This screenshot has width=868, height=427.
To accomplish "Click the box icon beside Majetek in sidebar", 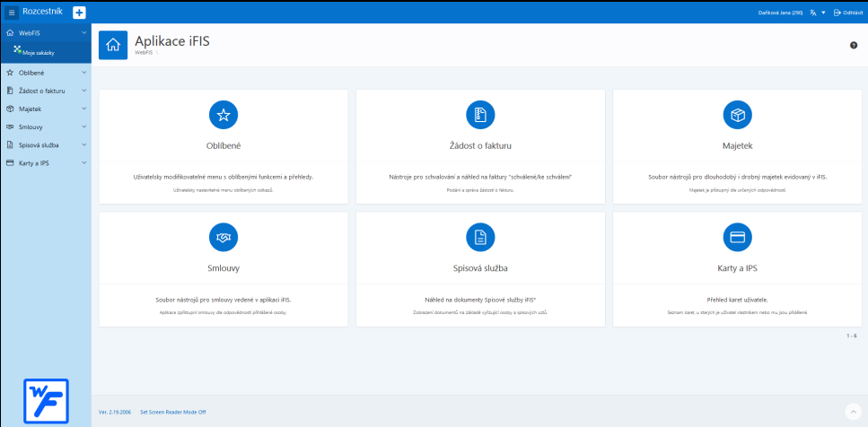I will pyautogui.click(x=9, y=109).
